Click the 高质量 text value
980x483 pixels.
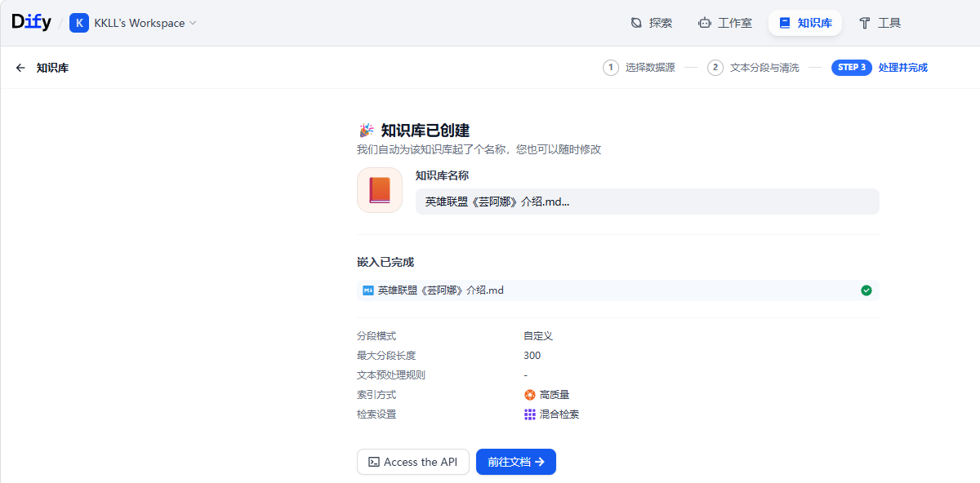(555, 395)
